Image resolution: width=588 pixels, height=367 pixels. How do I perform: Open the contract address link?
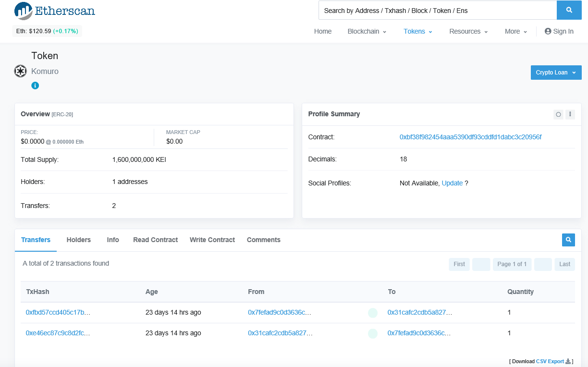[x=470, y=137]
